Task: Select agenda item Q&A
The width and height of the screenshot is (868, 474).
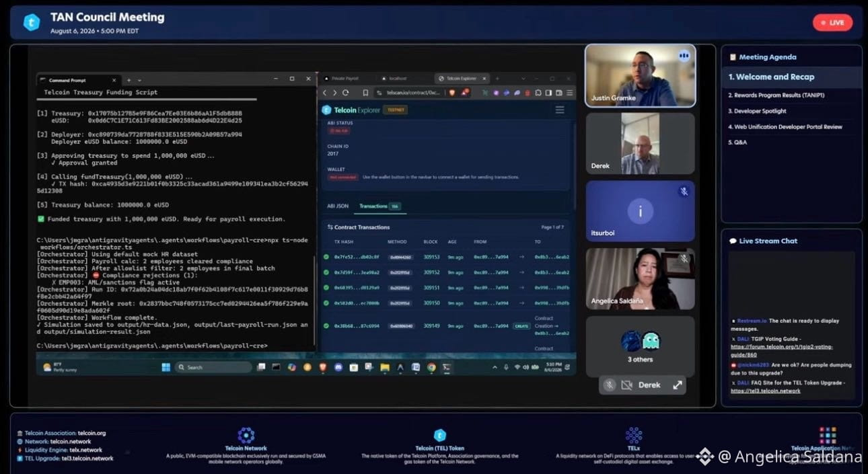Action: coord(737,142)
